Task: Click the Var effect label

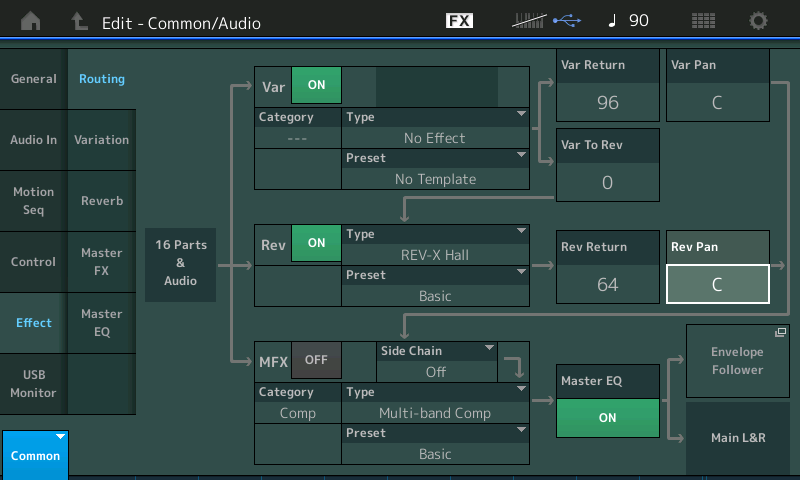Action: [273, 87]
